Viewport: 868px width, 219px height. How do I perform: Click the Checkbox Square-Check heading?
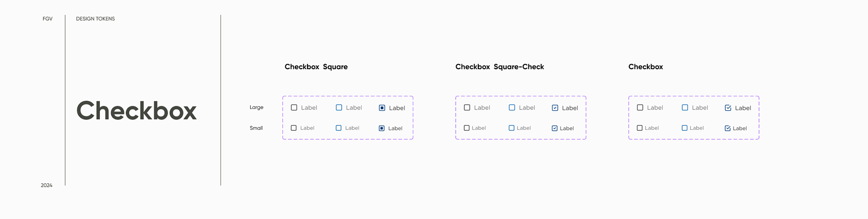tap(500, 67)
